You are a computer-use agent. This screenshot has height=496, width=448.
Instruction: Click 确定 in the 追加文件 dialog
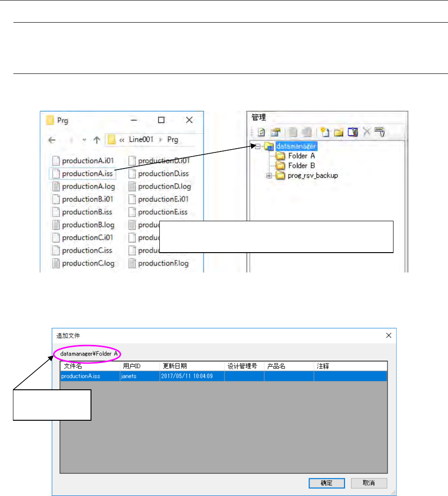pos(327,483)
